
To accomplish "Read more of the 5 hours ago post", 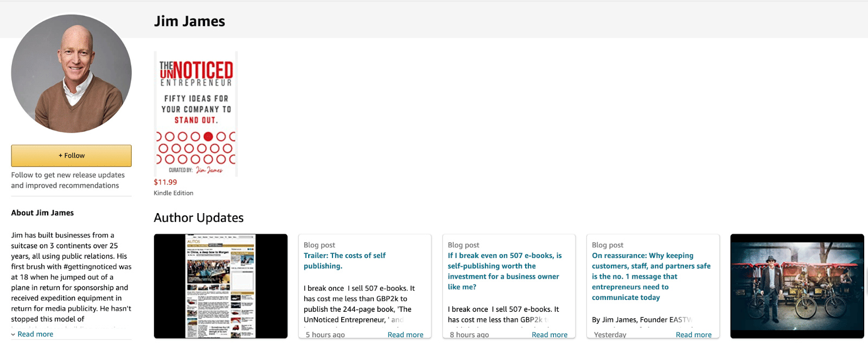I will click(405, 335).
